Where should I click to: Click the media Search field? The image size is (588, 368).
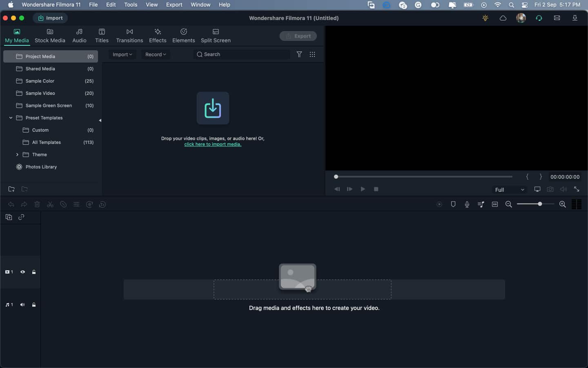(242, 54)
